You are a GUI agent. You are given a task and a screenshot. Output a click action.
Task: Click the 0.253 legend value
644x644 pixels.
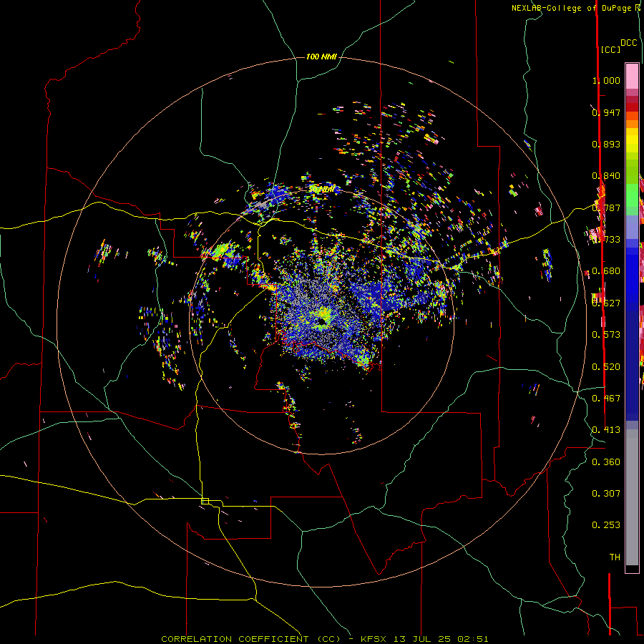(606, 525)
